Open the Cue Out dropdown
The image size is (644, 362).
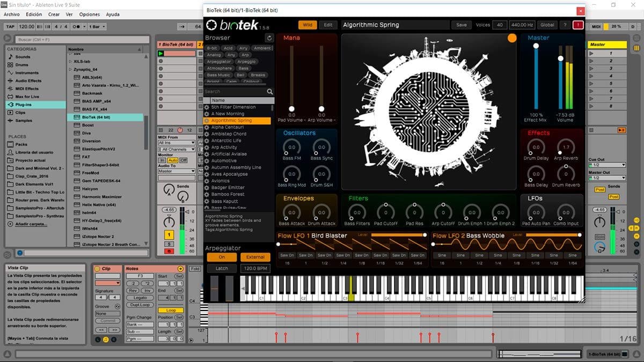click(607, 165)
